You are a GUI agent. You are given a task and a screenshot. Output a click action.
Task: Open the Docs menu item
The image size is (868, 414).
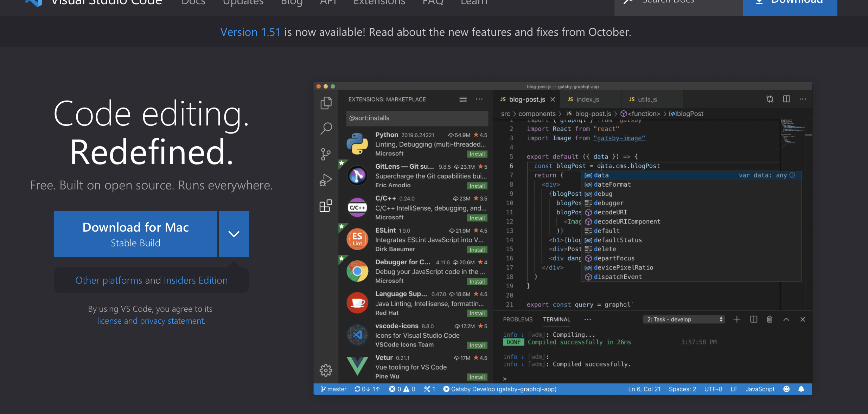point(193,3)
